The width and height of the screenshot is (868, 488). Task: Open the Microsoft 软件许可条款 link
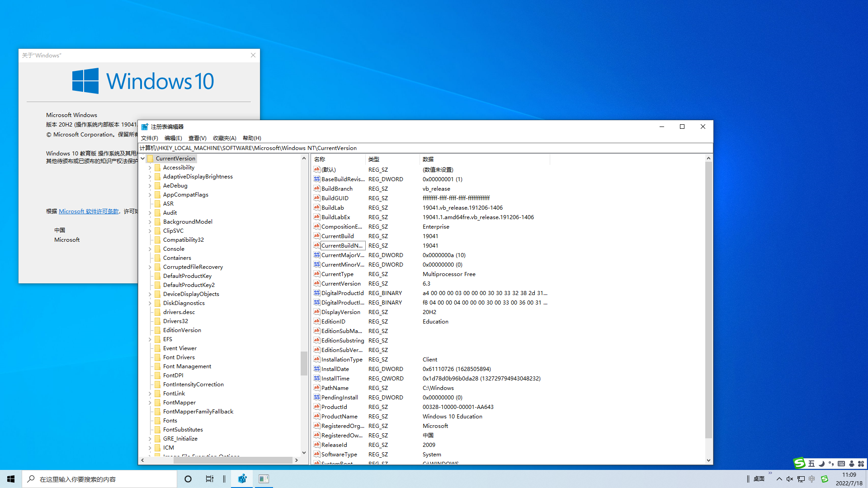[89, 211]
